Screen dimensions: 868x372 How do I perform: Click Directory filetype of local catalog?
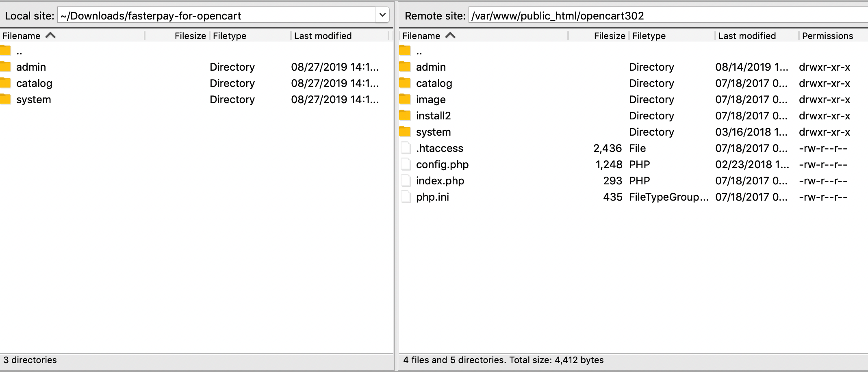point(232,83)
